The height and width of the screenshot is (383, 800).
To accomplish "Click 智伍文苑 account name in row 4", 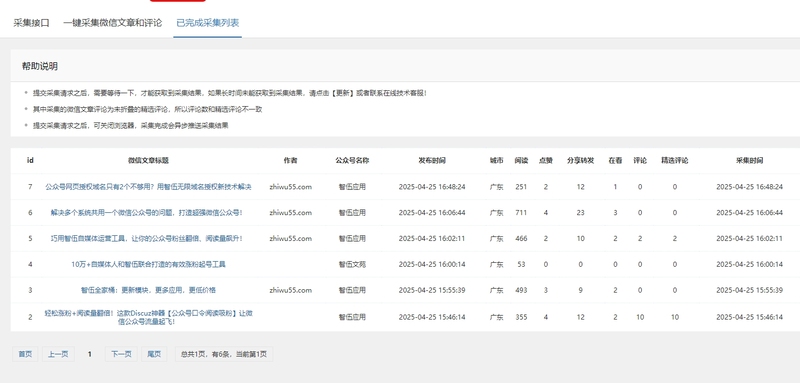I will point(352,264).
